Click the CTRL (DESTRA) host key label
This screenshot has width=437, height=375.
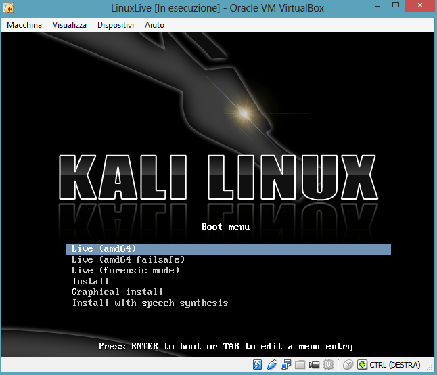(395, 365)
